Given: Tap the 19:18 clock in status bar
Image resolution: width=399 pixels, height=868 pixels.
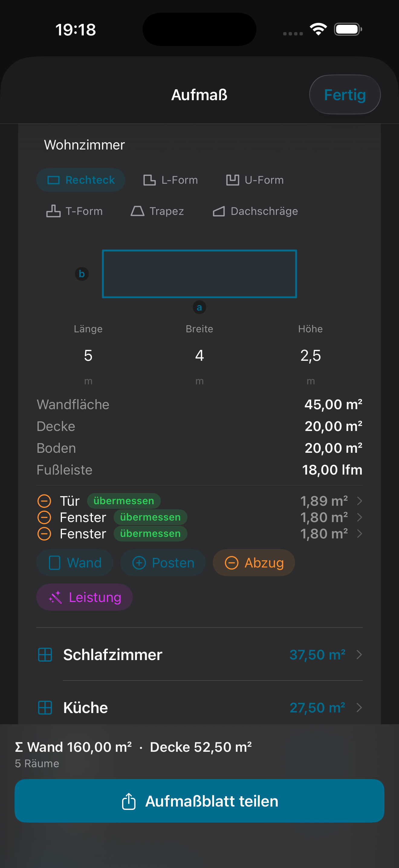Looking at the screenshot, I should (x=76, y=30).
